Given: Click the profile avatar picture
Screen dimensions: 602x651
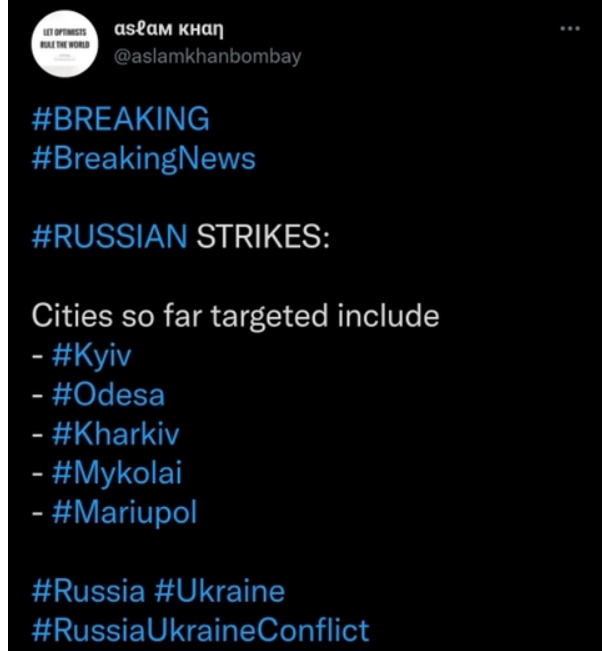Looking at the screenshot, I should (x=62, y=43).
